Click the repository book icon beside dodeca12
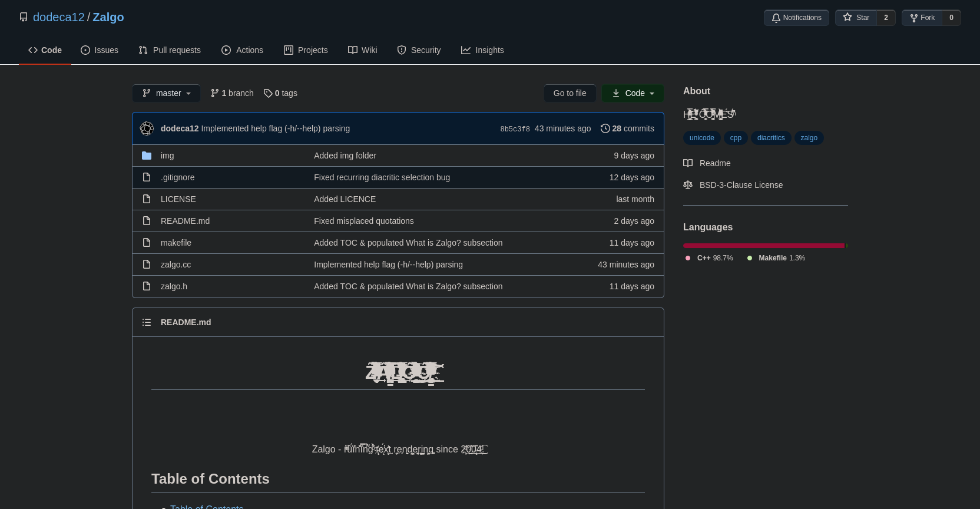The height and width of the screenshot is (509, 980). [24, 17]
